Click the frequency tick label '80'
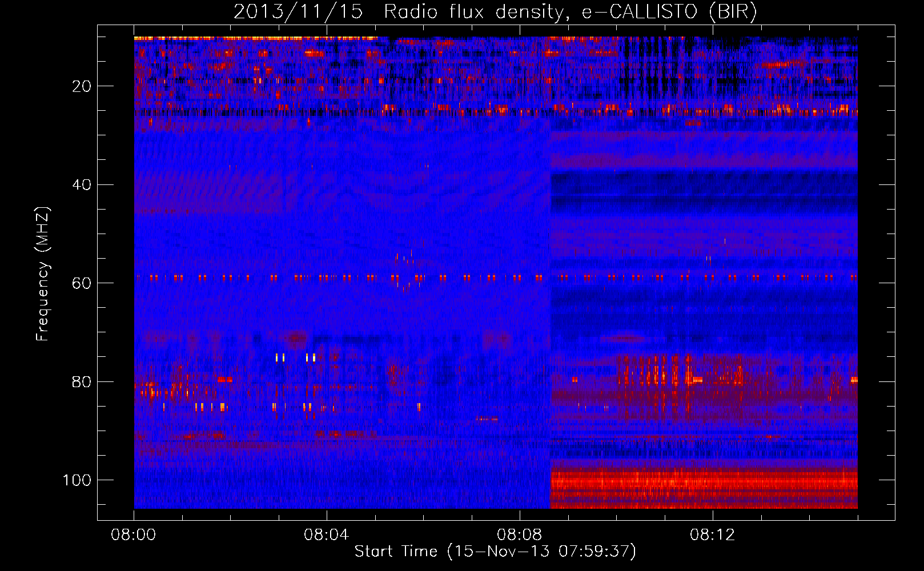Image resolution: width=924 pixels, height=571 pixels. 82,381
